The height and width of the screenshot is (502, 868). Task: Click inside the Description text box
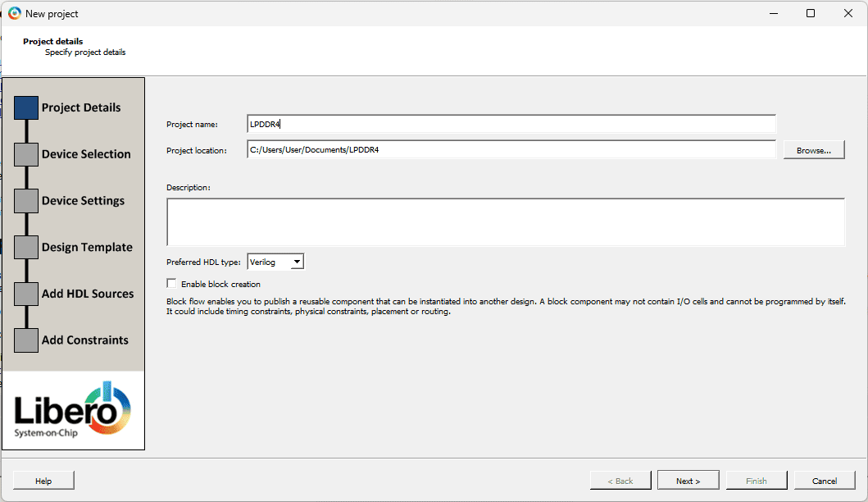[505, 221]
